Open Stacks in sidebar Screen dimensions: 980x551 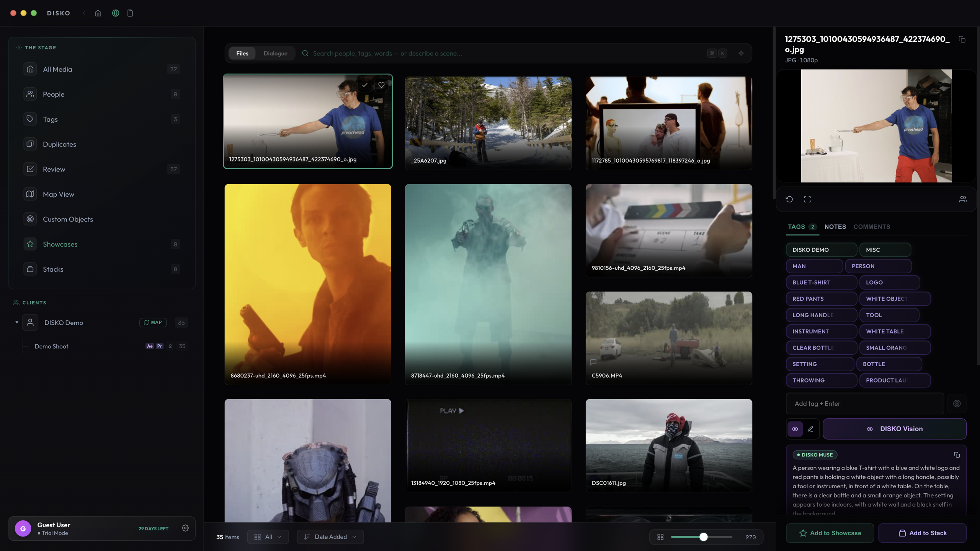click(101, 269)
